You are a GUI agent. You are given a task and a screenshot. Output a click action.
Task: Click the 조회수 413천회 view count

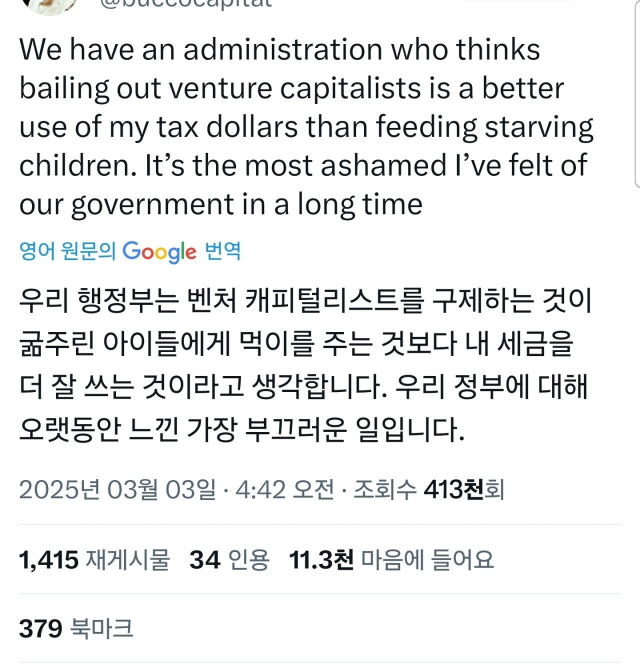coord(429,489)
